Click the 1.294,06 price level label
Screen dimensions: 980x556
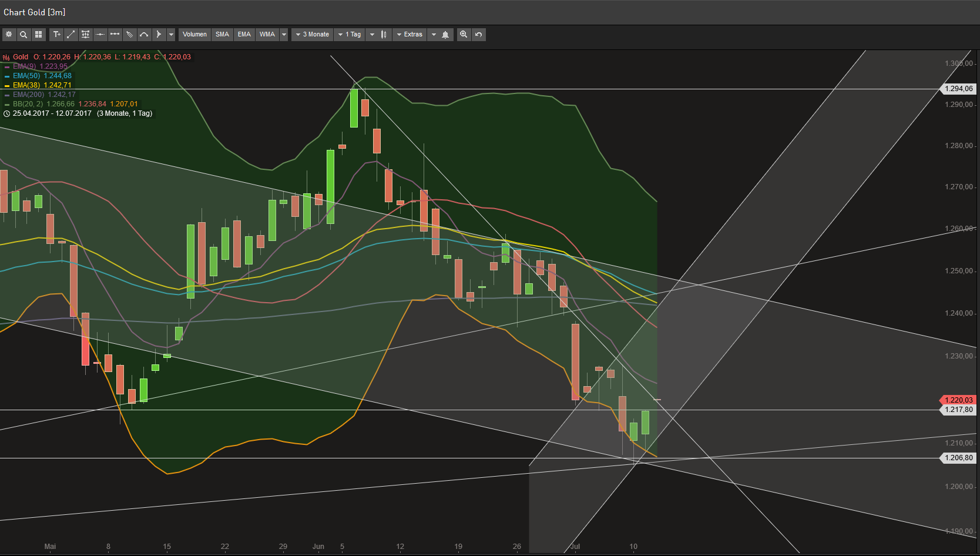pos(958,89)
